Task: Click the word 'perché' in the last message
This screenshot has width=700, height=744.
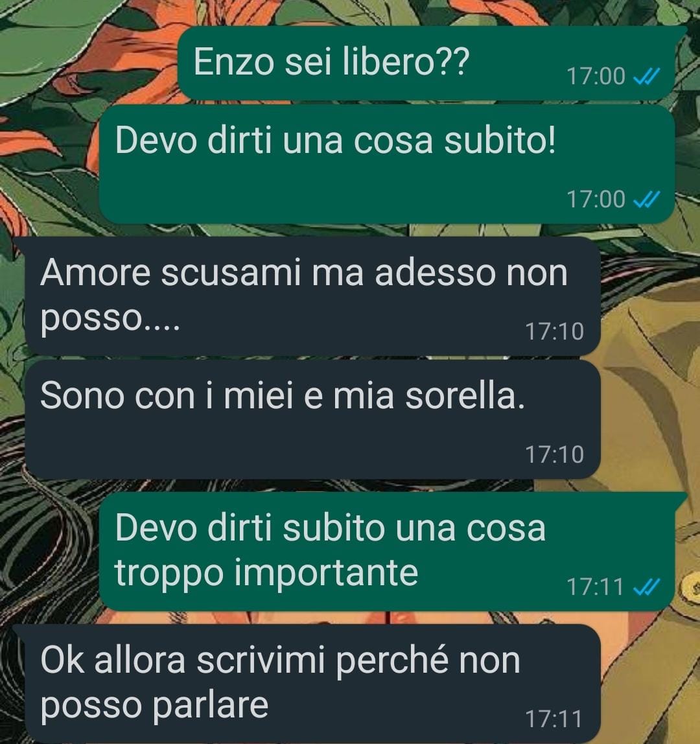Action: 392,660
